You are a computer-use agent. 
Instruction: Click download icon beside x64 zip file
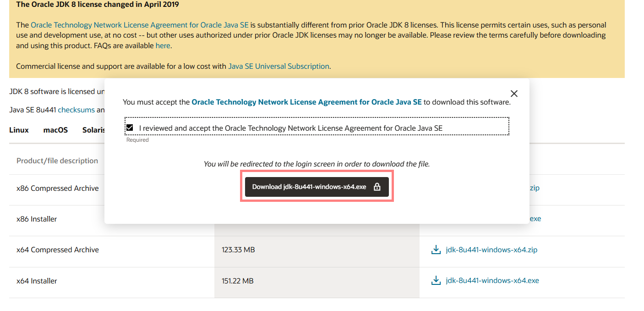click(x=436, y=250)
